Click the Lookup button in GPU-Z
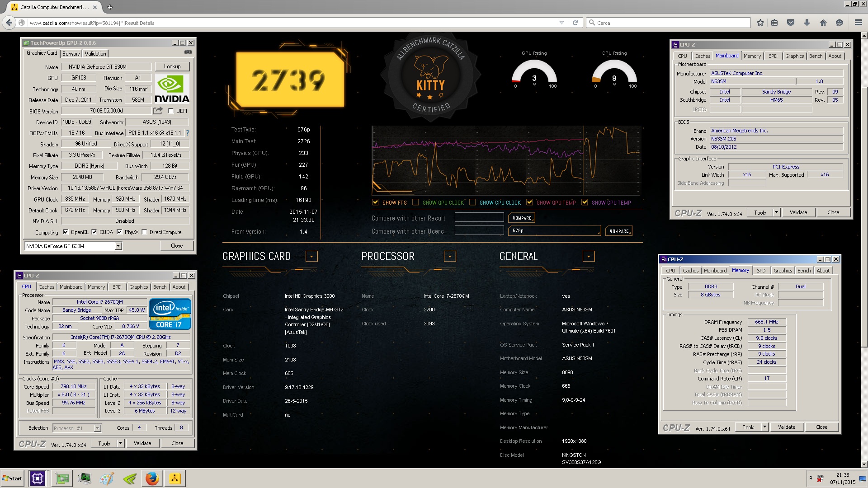This screenshot has width=868, height=488. pyautogui.click(x=172, y=66)
